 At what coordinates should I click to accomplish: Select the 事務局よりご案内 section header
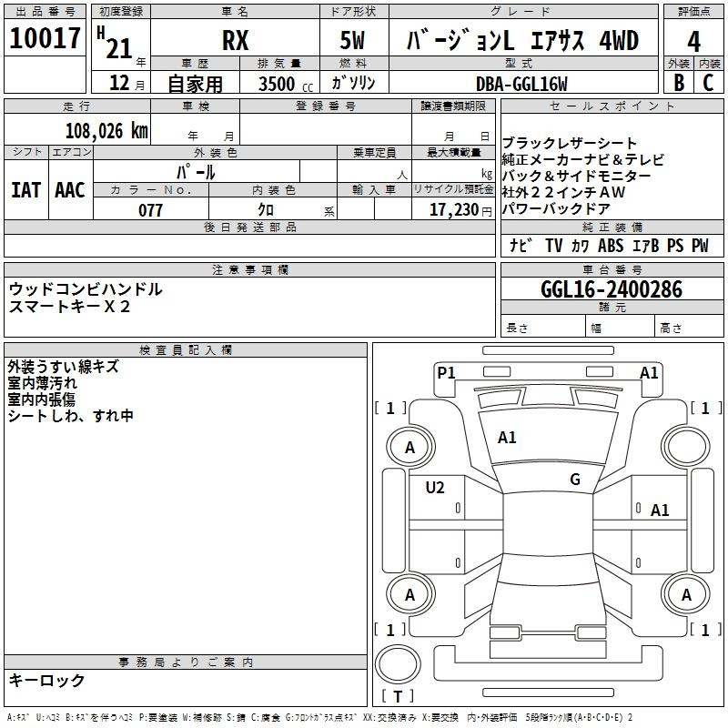click(186, 662)
